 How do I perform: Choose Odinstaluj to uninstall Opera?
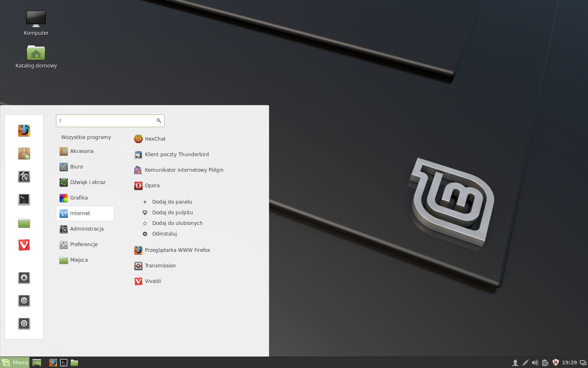pos(160,234)
